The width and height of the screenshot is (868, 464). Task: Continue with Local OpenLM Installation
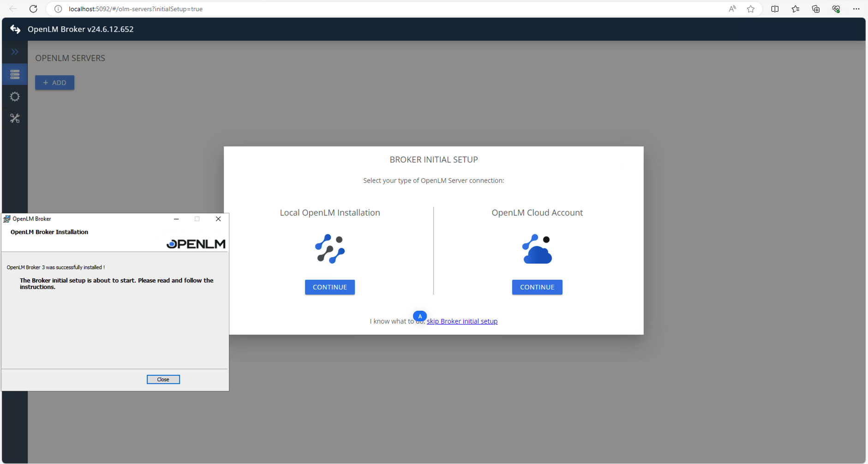click(329, 287)
